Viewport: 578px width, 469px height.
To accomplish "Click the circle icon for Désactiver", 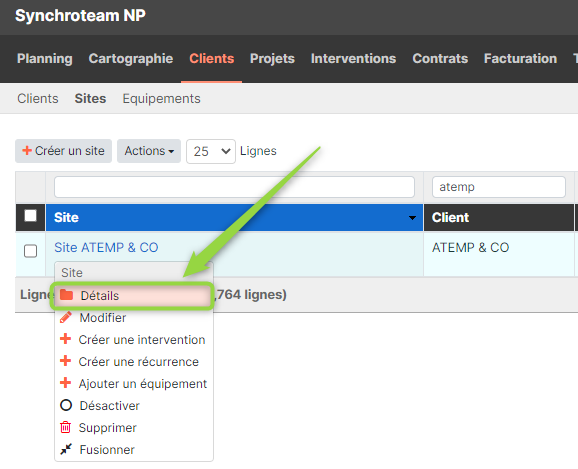I will (x=66, y=405).
